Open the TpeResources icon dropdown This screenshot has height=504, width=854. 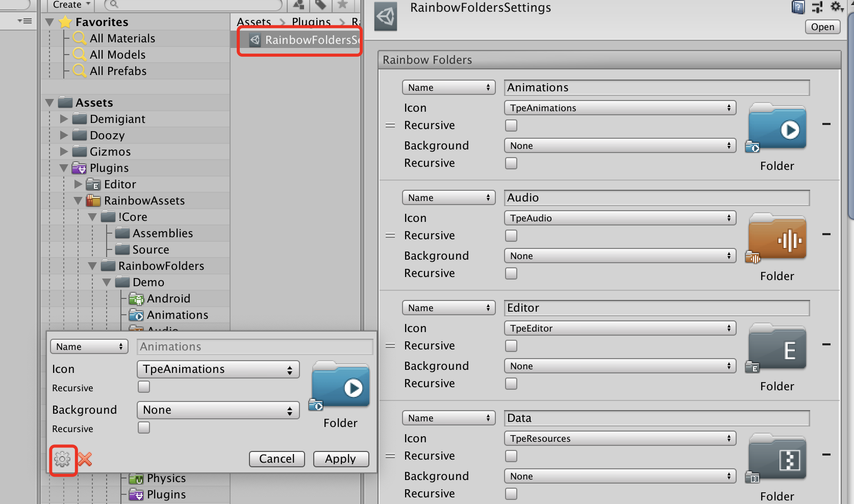coord(620,438)
